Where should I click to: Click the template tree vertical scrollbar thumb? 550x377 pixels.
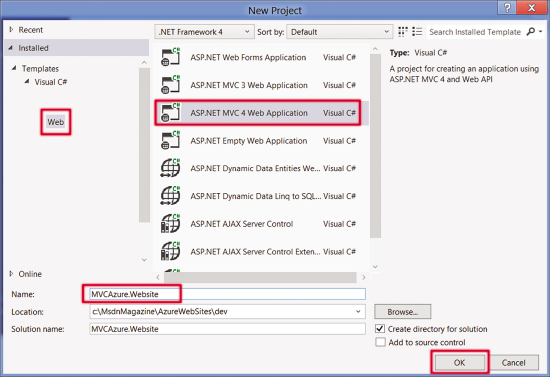click(144, 145)
